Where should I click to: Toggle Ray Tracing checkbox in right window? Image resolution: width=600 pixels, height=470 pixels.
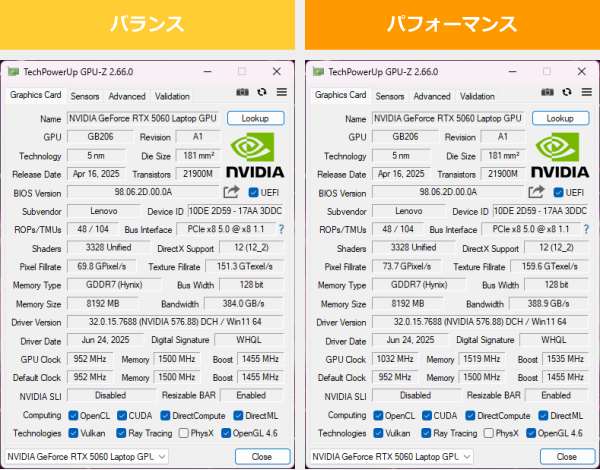click(426, 433)
